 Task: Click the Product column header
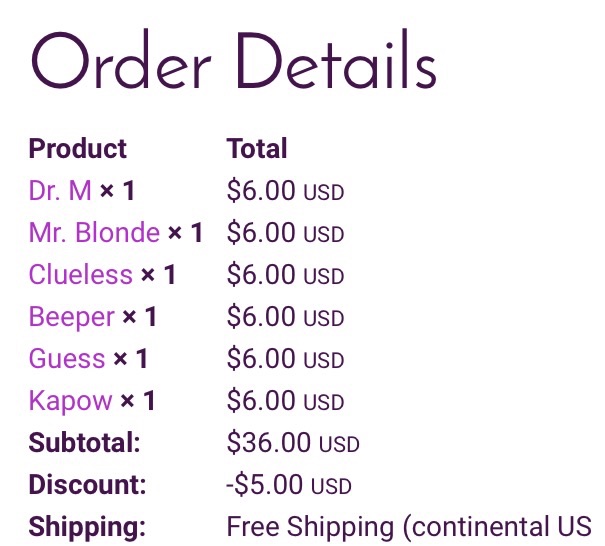(x=78, y=149)
